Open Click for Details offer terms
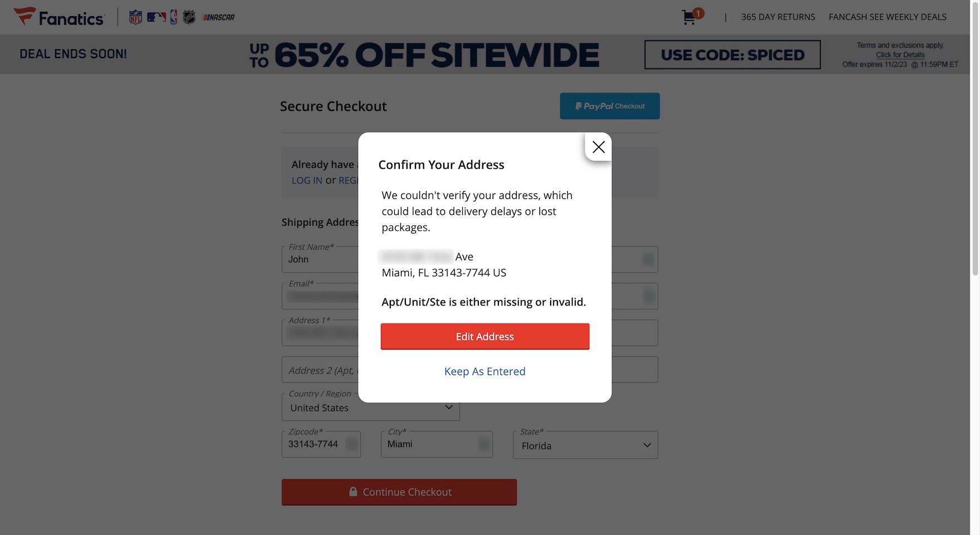Image resolution: width=980 pixels, height=535 pixels. click(899, 55)
